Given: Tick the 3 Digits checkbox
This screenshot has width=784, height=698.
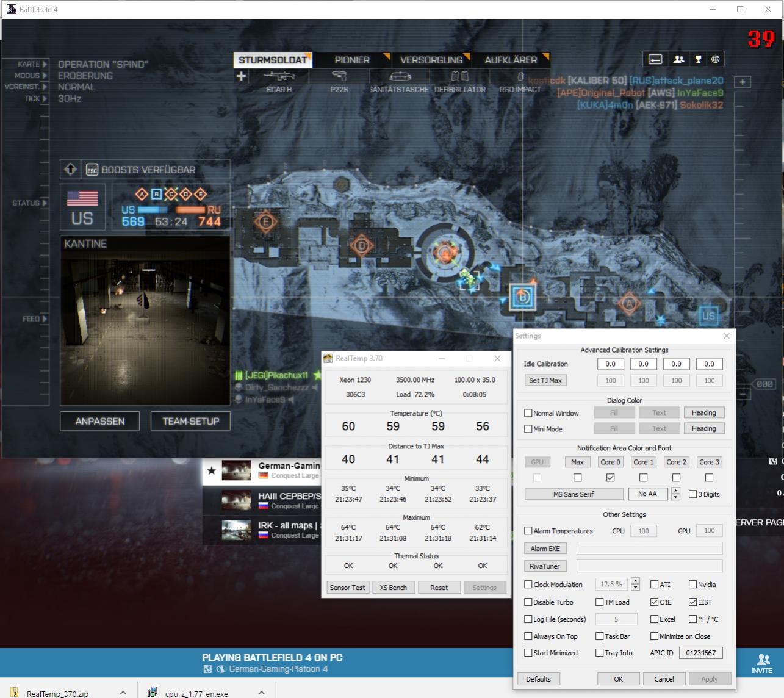Looking at the screenshot, I should [692, 494].
